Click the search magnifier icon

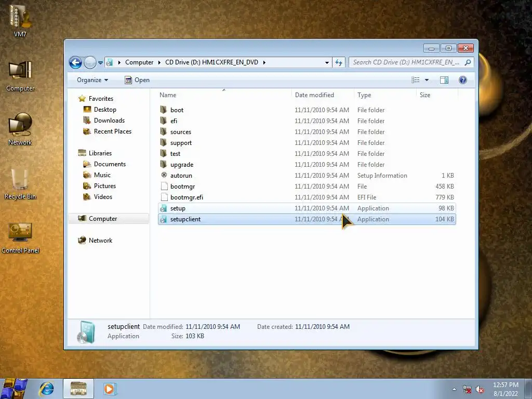468,62
